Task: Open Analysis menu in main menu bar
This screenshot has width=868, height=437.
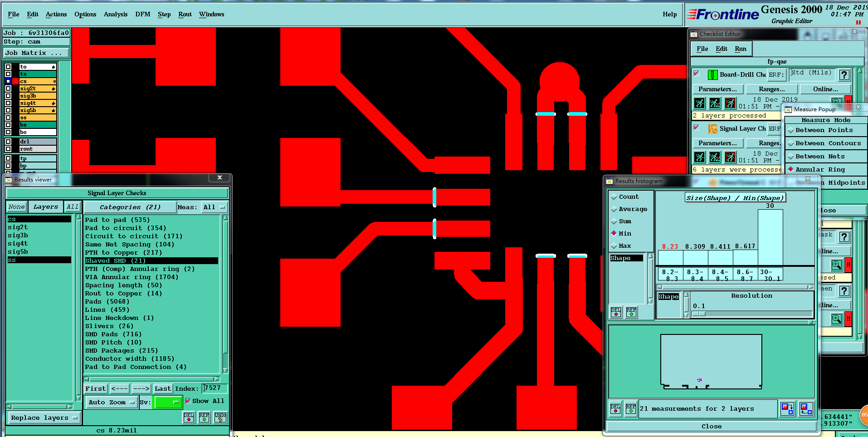Action: (x=116, y=15)
